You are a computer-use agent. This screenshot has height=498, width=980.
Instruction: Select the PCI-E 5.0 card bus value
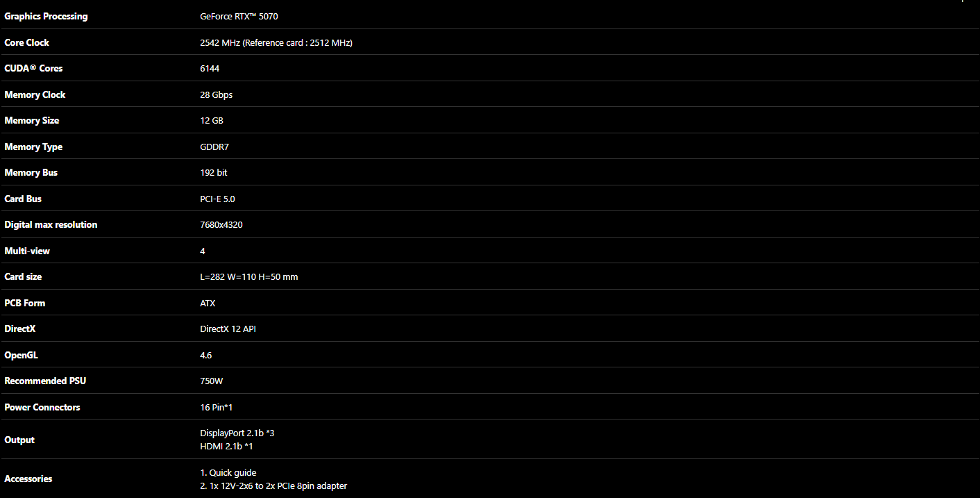218,199
